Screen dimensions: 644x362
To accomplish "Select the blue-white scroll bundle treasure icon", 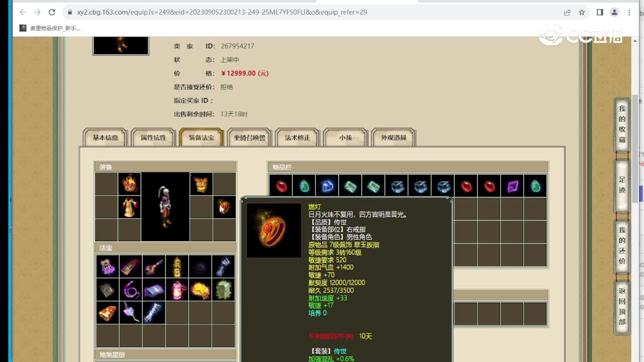I will coord(153,313).
